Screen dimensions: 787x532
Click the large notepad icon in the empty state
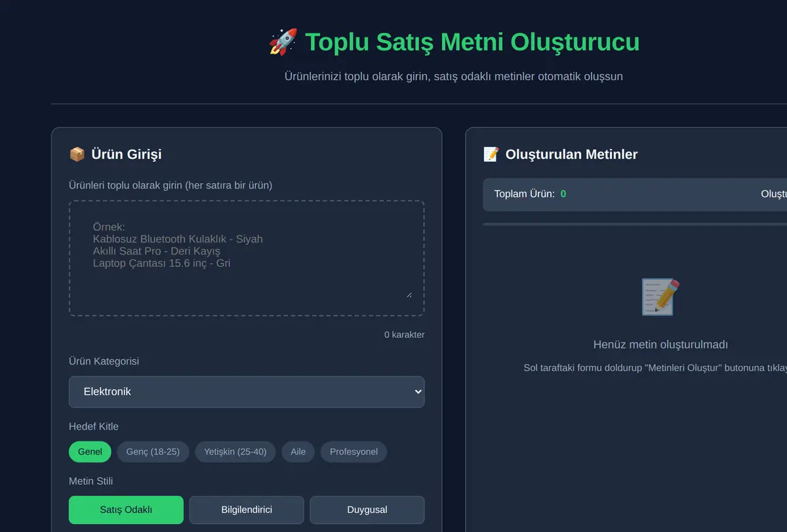tap(660, 297)
